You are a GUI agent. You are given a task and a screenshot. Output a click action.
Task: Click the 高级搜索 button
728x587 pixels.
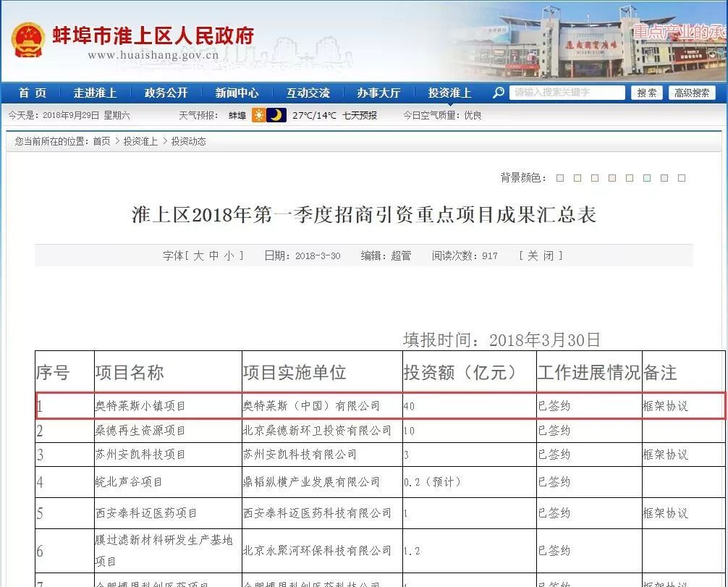692,93
